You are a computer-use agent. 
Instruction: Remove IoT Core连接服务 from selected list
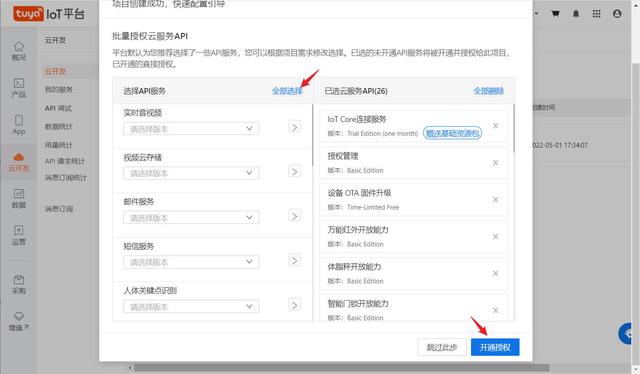pos(496,126)
